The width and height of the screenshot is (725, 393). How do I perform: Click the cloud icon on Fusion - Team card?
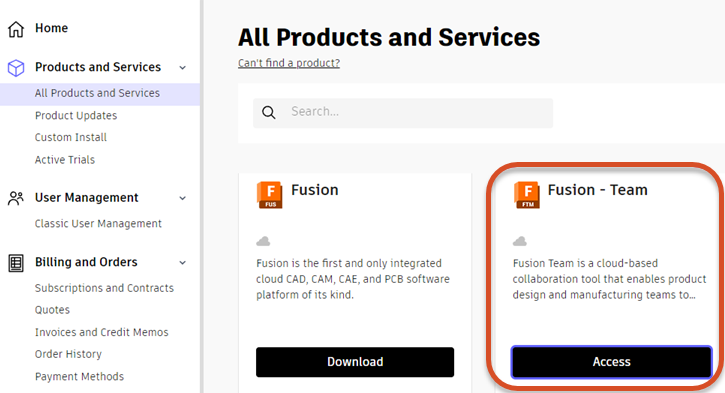pyautogui.click(x=520, y=241)
